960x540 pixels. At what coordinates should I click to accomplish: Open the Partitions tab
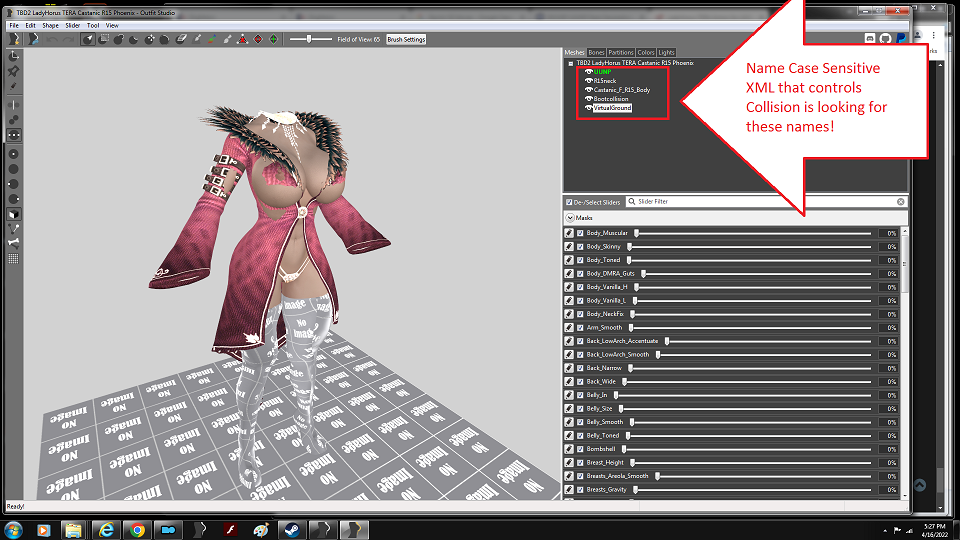[x=620, y=53]
